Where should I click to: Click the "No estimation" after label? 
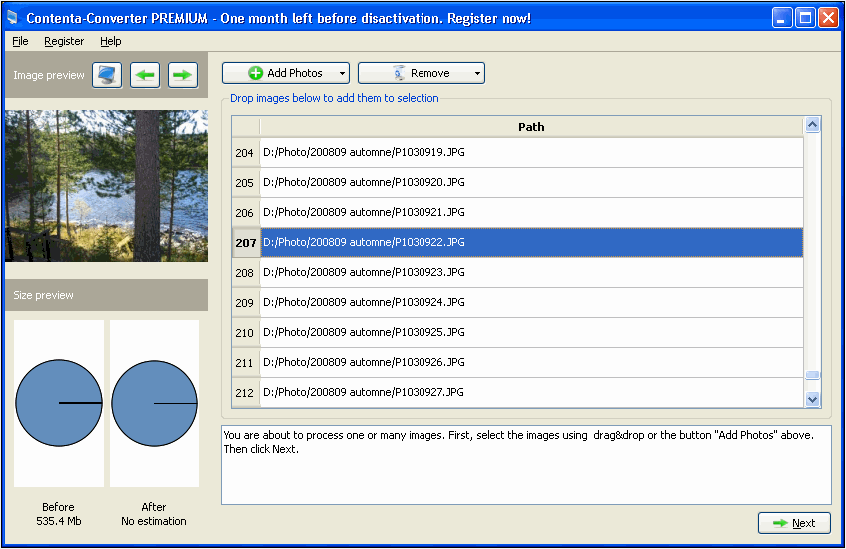(x=154, y=521)
